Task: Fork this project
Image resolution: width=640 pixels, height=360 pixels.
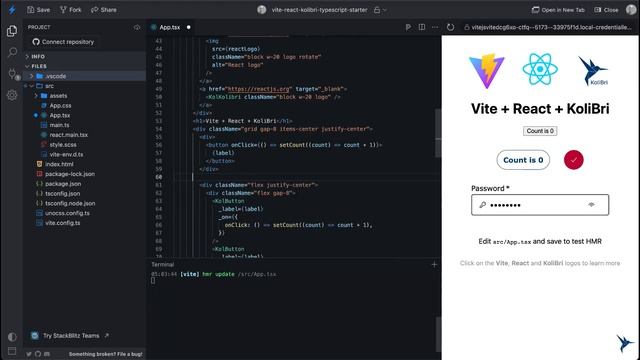Action: pos(71,10)
